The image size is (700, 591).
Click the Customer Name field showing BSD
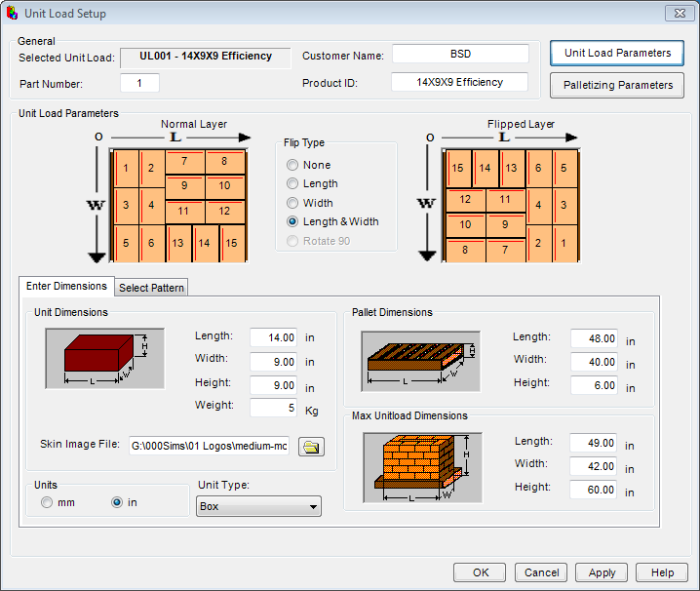[460, 54]
